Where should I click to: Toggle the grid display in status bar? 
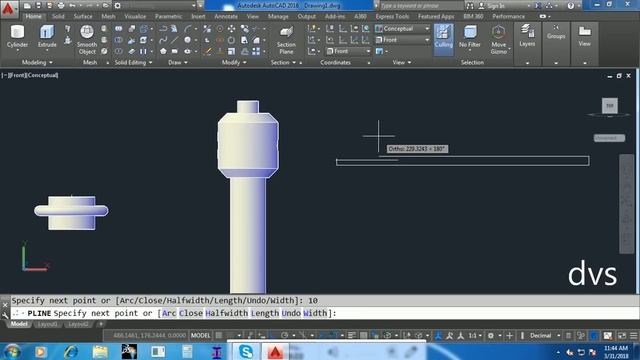click(219, 336)
